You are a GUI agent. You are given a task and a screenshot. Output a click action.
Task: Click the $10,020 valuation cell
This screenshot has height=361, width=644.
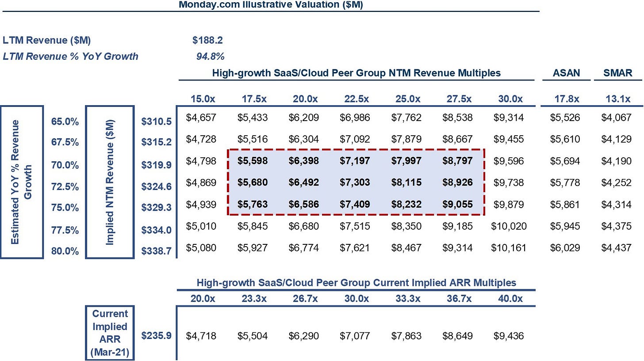pos(509,226)
